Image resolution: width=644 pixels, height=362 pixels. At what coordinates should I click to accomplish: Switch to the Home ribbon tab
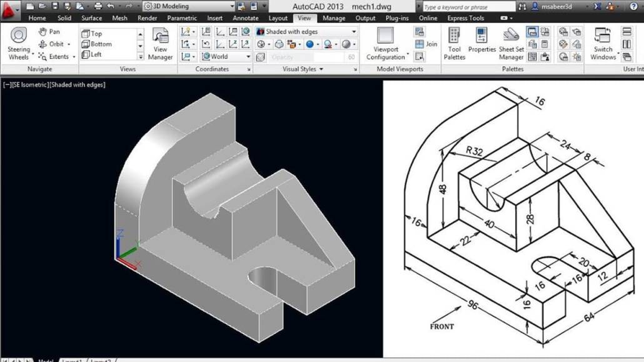tap(37, 18)
